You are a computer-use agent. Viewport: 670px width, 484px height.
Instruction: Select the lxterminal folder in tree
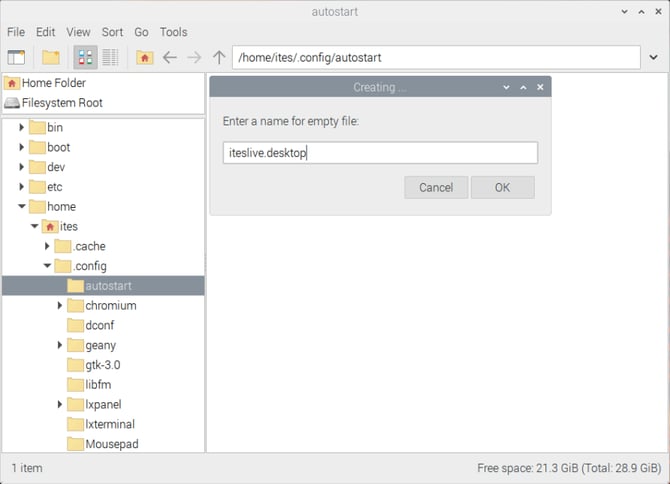pyautogui.click(x=110, y=424)
